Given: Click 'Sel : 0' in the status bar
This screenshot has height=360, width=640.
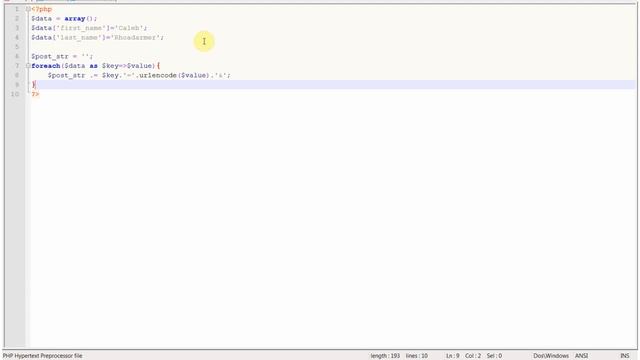Looking at the screenshot, I should pos(494,356).
